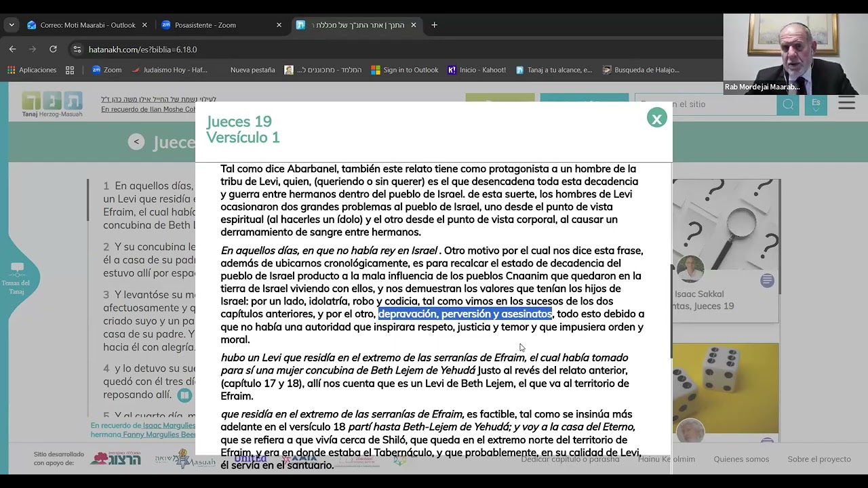Open the Temas del Tanaj side panel
This screenshot has height=488, width=868.
pyautogui.click(x=17, y=279)
